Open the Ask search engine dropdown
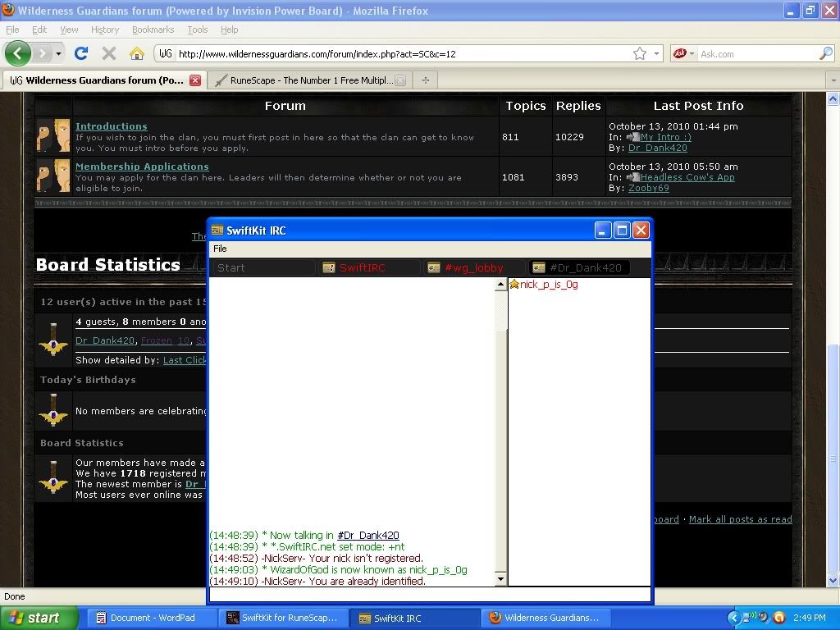This screenshot has width=840, height=630. click(x=683, y=53)
